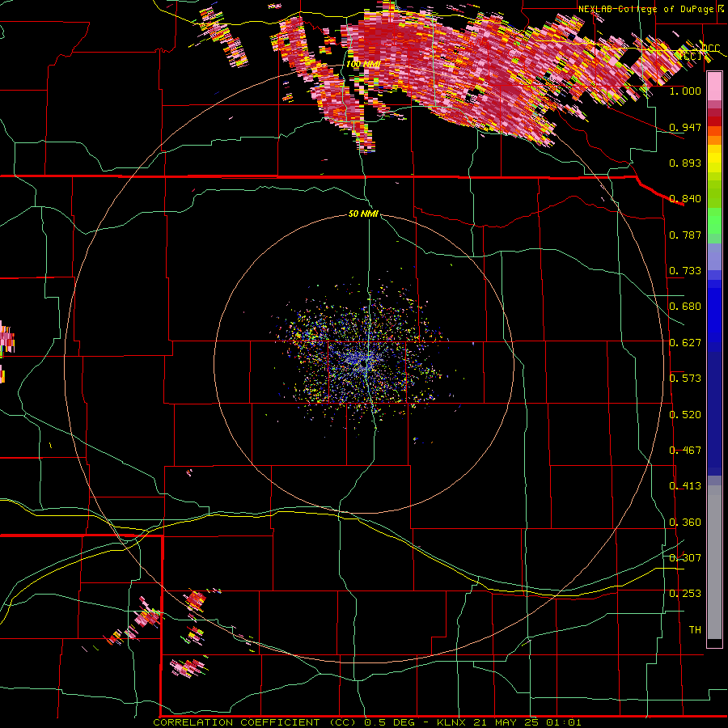This screenshot has height=728, width=728.
Task: Click the 0.253 legend label
Action: point(685,594)
